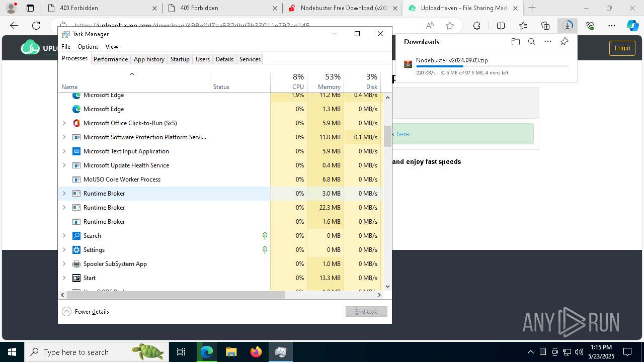Viewport: 644px width, 362px height.
Task: Switch to Users tab
Action: pyautogui.click(x=203, y=59)
